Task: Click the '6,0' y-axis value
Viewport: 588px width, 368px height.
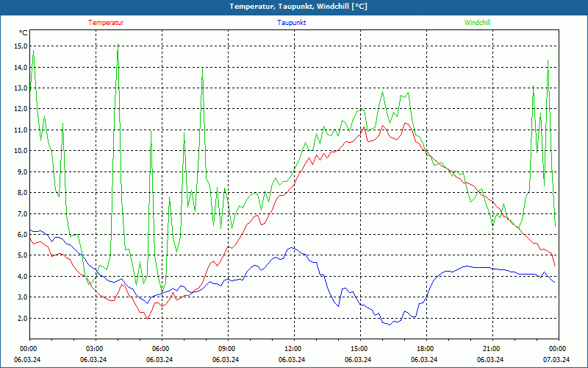Action: 22,234
